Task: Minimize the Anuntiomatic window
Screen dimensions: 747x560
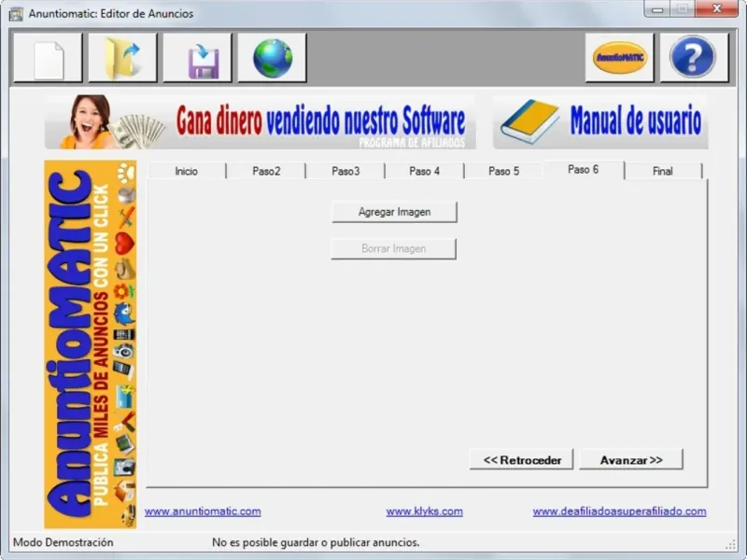Action: pyautogui.click(x=657, y=9)
